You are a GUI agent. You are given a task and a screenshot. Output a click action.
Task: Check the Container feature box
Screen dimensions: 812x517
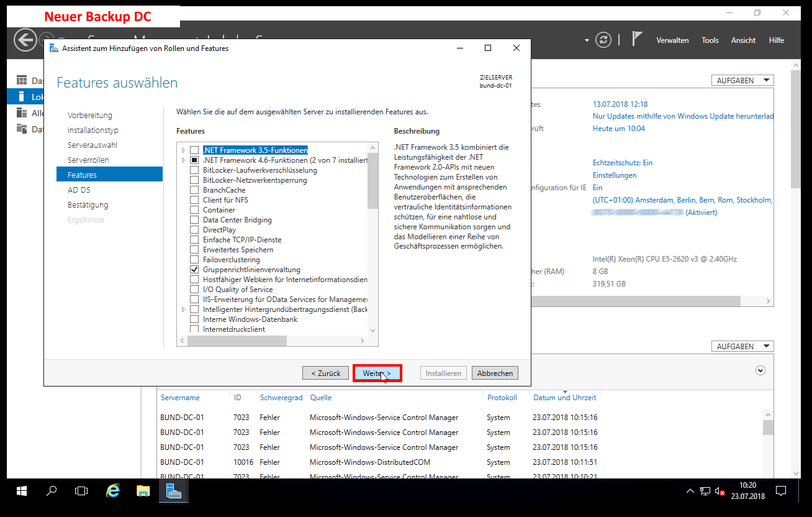[194, 210]
